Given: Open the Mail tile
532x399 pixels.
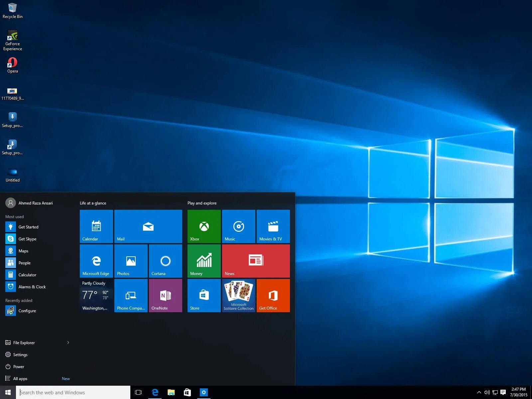Looking at the screenshot, I should pos(148,226).
